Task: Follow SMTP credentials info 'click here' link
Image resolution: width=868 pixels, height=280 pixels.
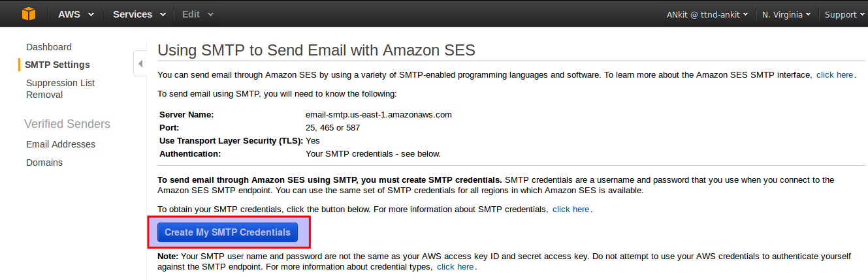Action: 571,210
